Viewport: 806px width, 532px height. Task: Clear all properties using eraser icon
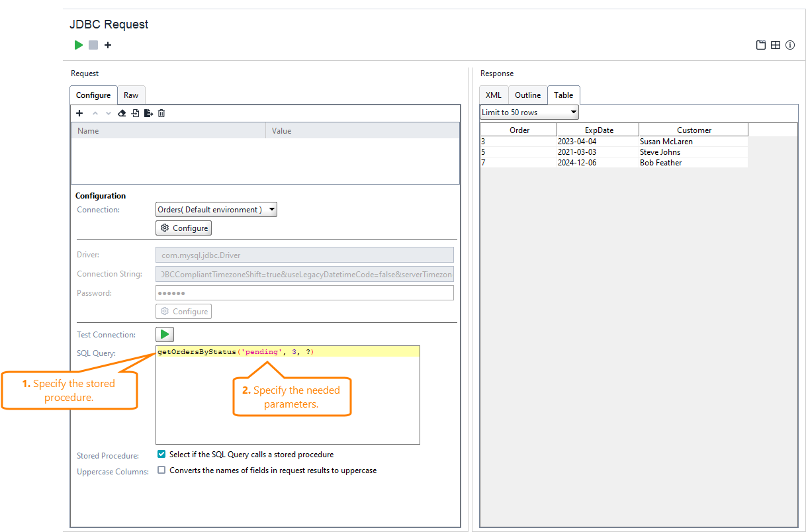point(122,112)
